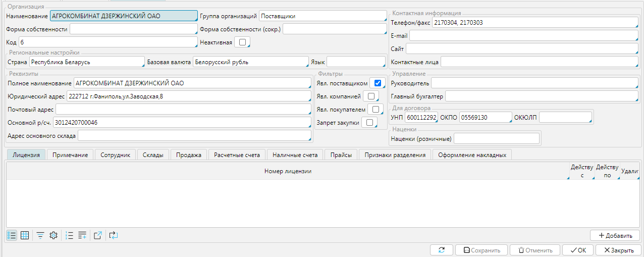Open table settings gear icon

(x=53, y=235)
